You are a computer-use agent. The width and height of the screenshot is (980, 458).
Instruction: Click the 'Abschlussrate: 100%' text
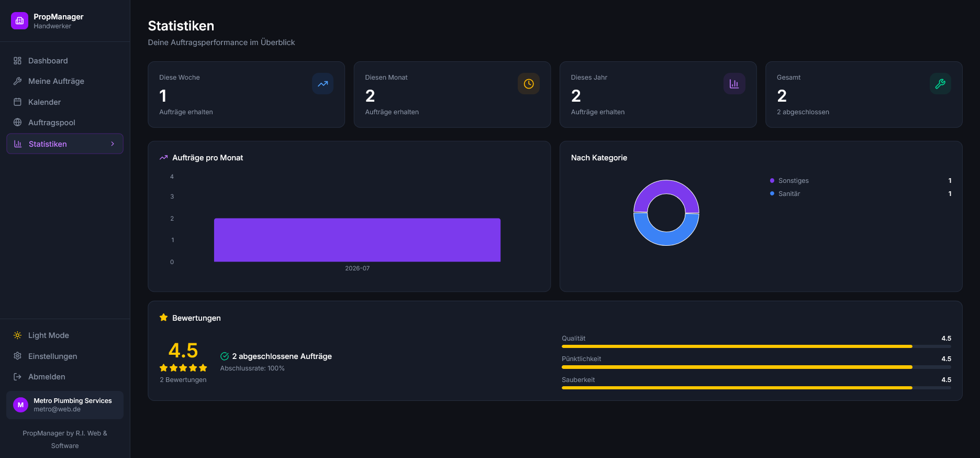point(252,368)
